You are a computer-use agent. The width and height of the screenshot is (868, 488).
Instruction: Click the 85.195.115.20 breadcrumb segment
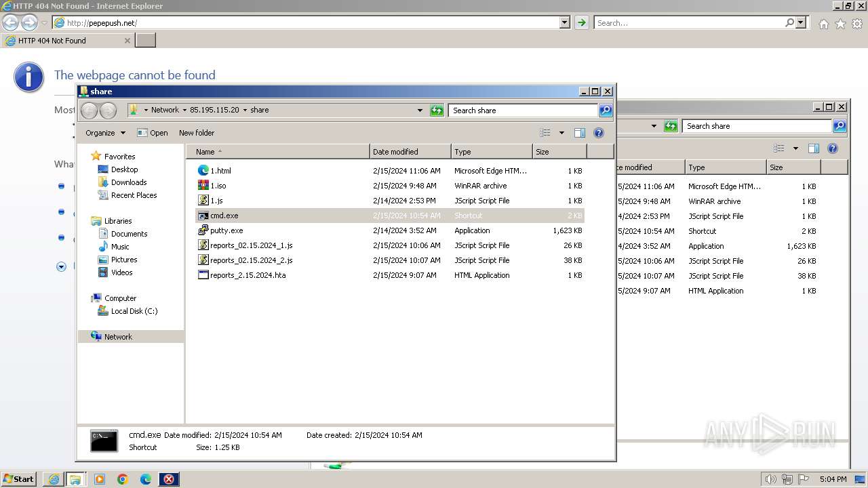pos(214,110)
